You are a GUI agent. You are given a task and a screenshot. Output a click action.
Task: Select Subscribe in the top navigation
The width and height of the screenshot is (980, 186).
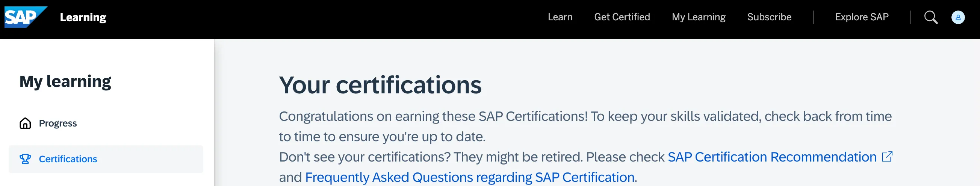tap(769, 17)
